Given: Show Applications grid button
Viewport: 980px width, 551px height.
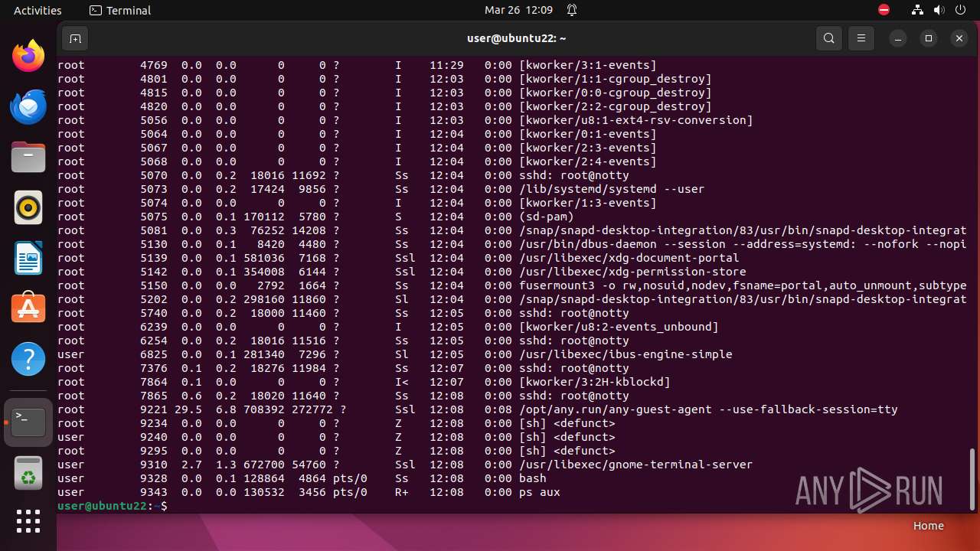Looking at the screenshot, I should click(28, 521).
